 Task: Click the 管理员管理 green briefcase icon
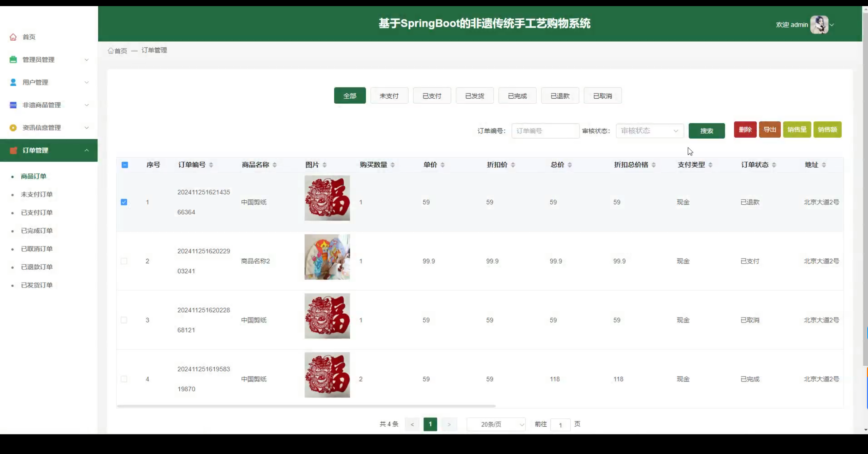[13, 60]
